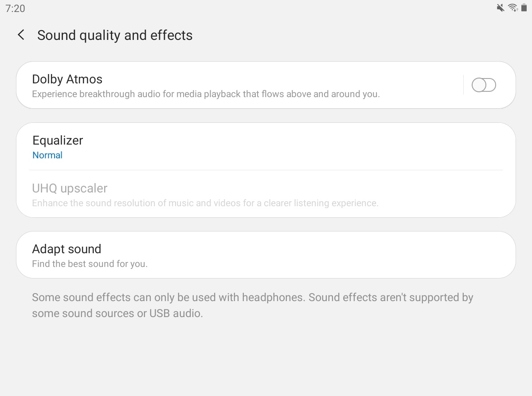The image size is (532, 396).
Task: Select the UHQ upscaler option
Action: [x=70, y=188]
